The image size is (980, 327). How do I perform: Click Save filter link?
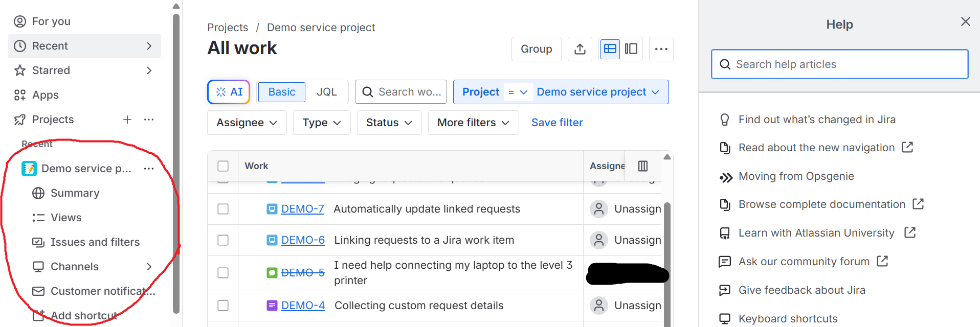[557, 123]
